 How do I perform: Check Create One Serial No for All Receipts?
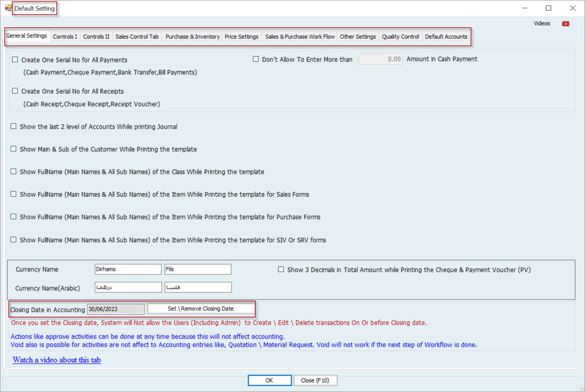pos(15,91)
